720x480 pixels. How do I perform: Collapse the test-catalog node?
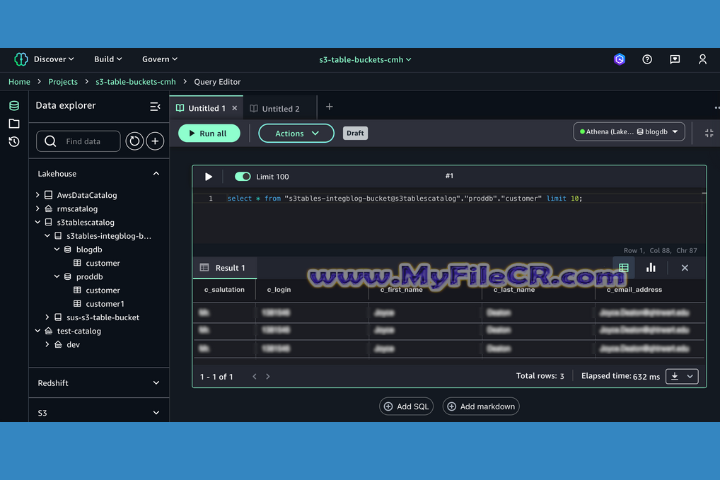coord(38,331)
